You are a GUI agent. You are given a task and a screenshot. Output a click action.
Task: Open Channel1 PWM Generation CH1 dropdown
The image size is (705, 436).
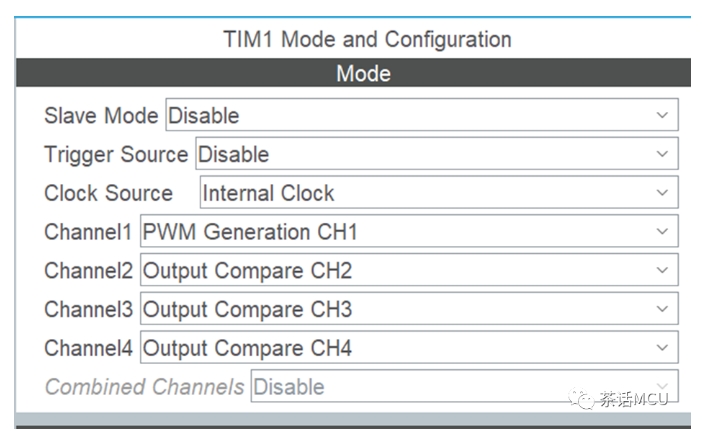pos(408,232)
